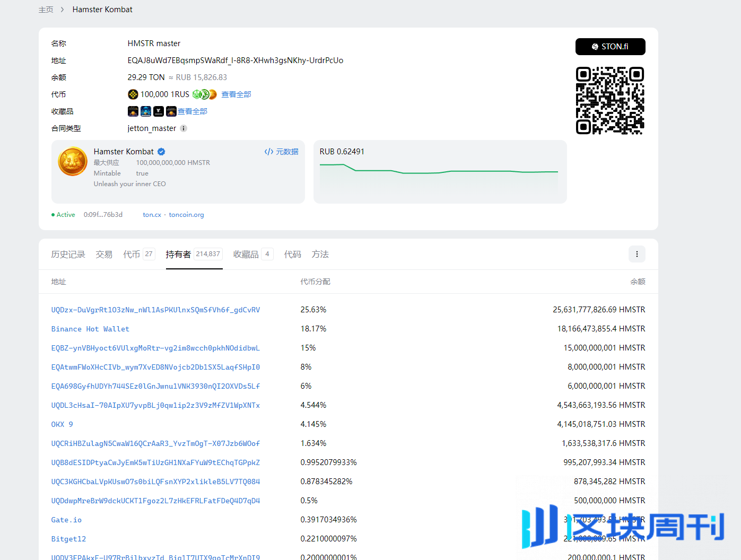Open holder address UQB8dESIDPtyaCwJy
741x560 pixels.
point(156,462)
